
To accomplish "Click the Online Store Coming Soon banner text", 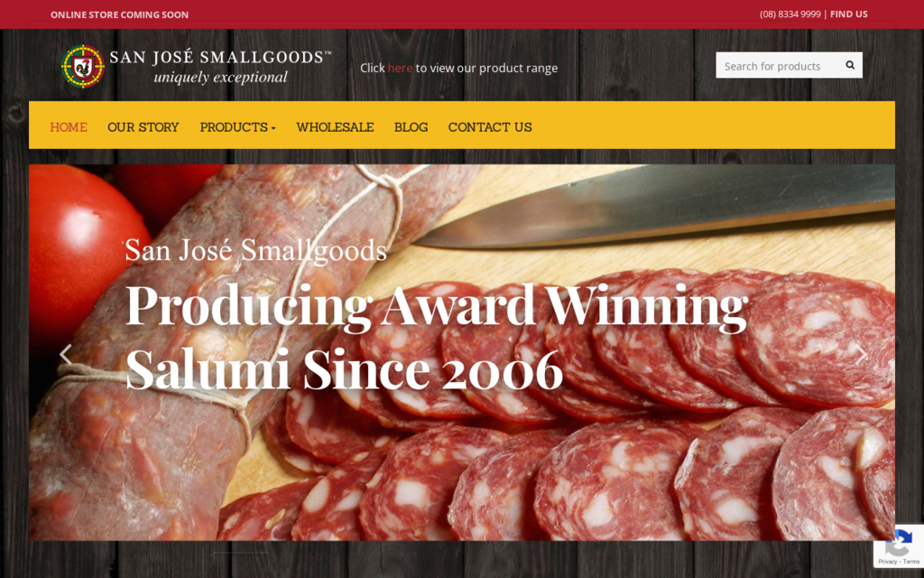I will 120,14.
